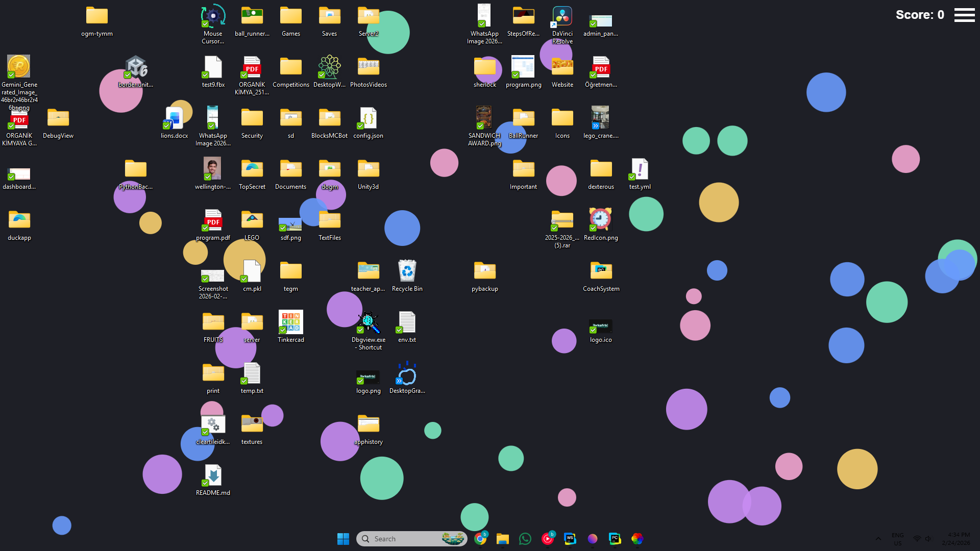The height and width of the screenshot is (551, 980).
Task: Open PyCharm from the taskbar
Action: click(615, 539)
